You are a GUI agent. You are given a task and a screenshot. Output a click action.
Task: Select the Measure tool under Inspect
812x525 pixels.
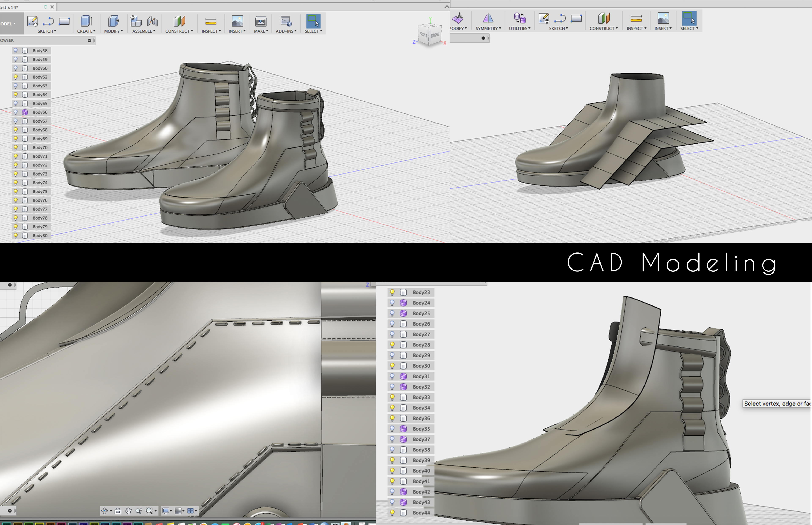point(210,21)
